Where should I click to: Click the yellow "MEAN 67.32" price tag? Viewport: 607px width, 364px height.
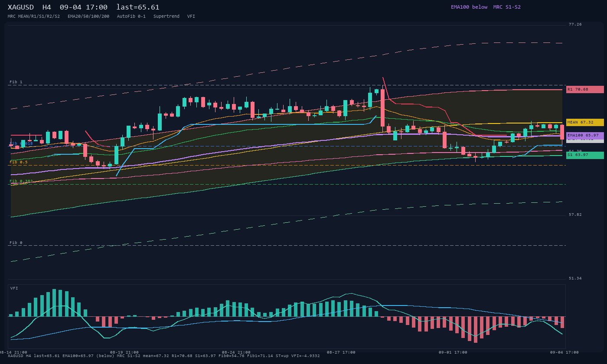585,122
